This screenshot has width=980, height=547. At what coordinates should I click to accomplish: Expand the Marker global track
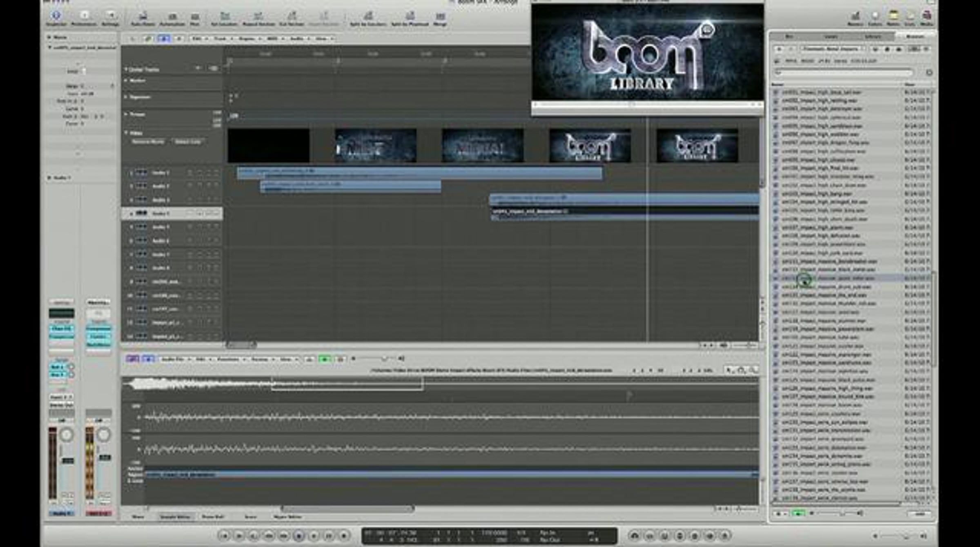(126, 80)
